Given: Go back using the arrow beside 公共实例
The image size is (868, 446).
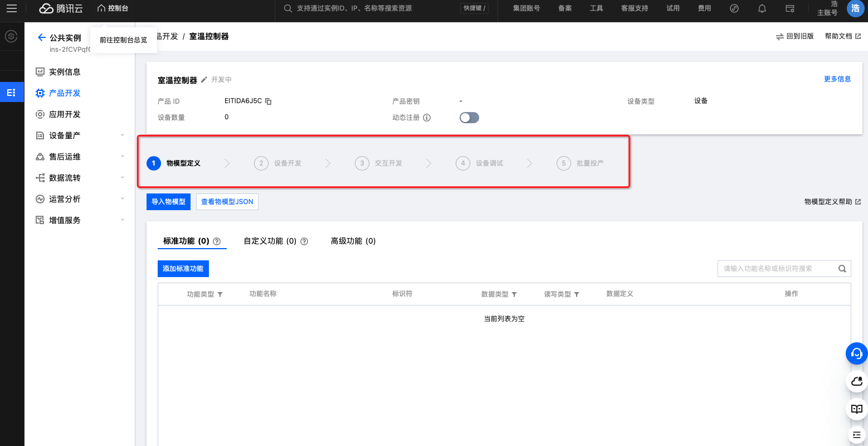Looking at the screenshot, I should point(41,37).
